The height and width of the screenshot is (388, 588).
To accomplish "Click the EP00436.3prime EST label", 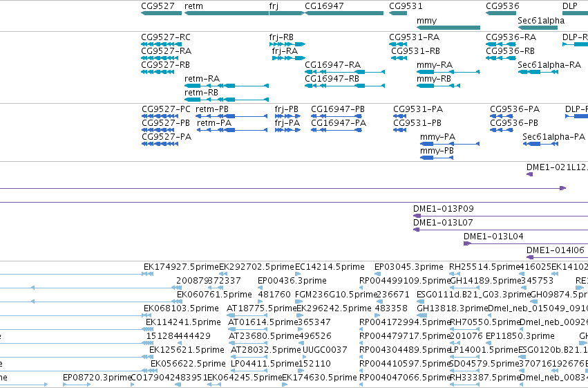I will click(x=292, y=281).
